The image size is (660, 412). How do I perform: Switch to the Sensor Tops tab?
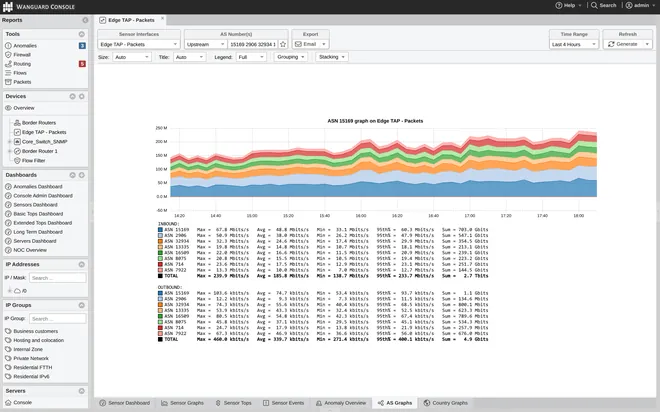(x=233, y=403)
